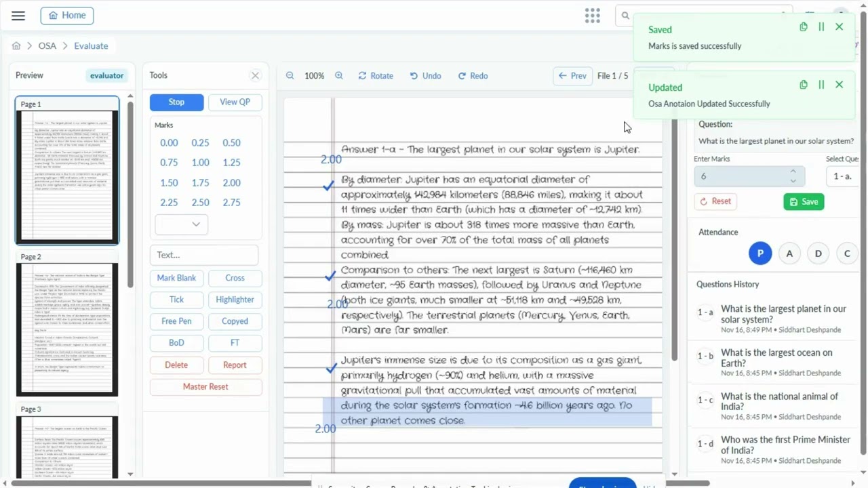
Task: Select 1.25 marks
Action: [x=231, y=163]
